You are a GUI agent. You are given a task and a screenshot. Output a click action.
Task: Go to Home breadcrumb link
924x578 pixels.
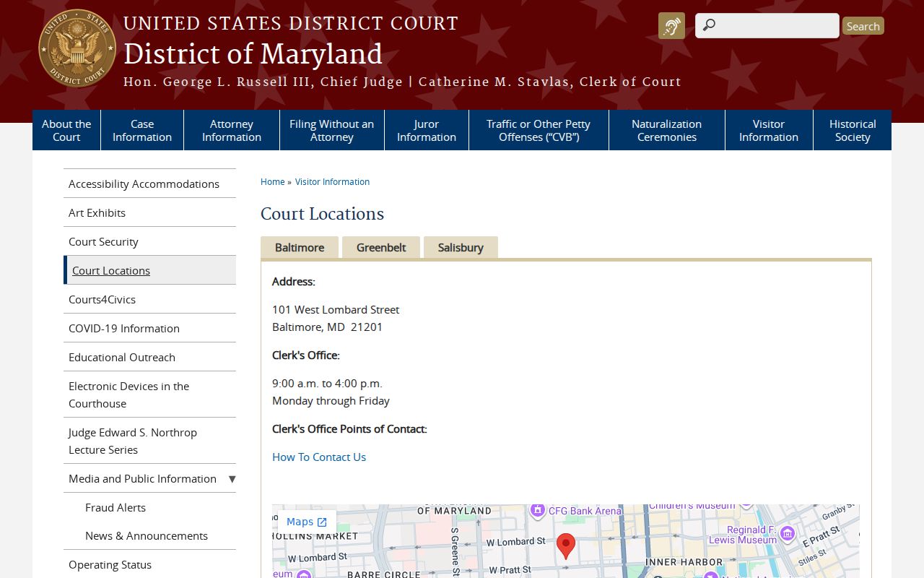(273, 182)
